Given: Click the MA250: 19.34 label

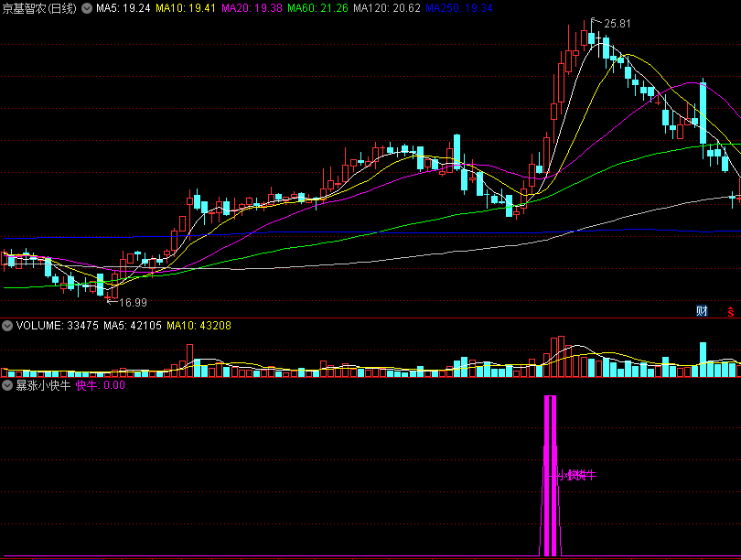Looking at the screenshot, I should [x=459, y=8].
